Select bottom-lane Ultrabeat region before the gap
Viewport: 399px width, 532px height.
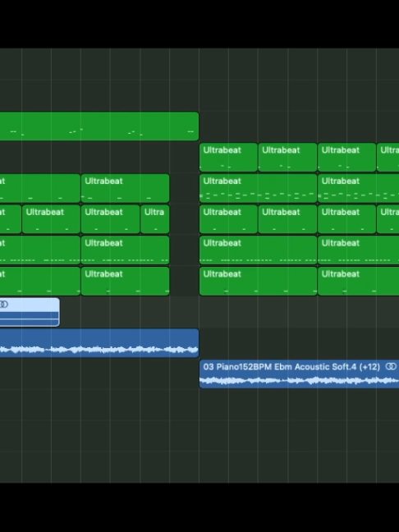[x=125, y=282]
